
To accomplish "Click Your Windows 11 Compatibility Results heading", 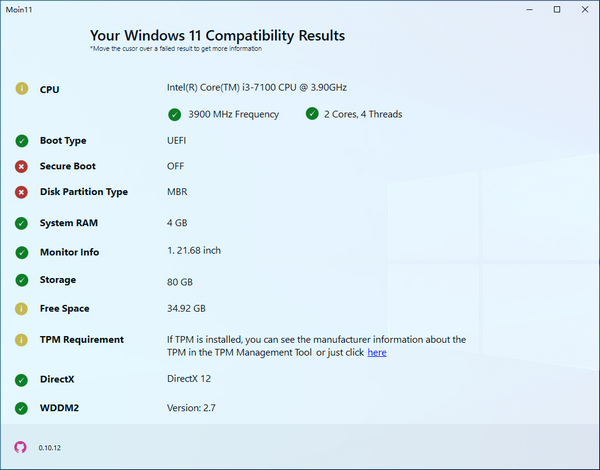I will coord(217,36).
